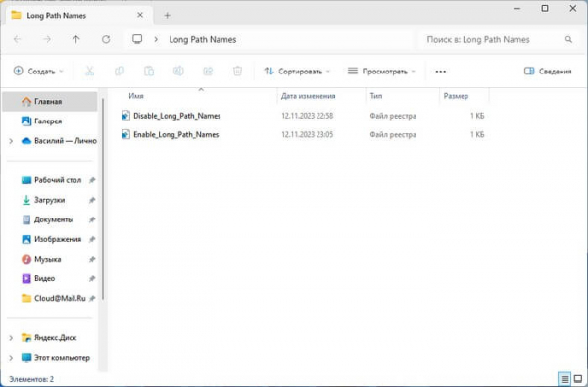
Task: Click the chevron after the computer icon
Action: [156, 39]
